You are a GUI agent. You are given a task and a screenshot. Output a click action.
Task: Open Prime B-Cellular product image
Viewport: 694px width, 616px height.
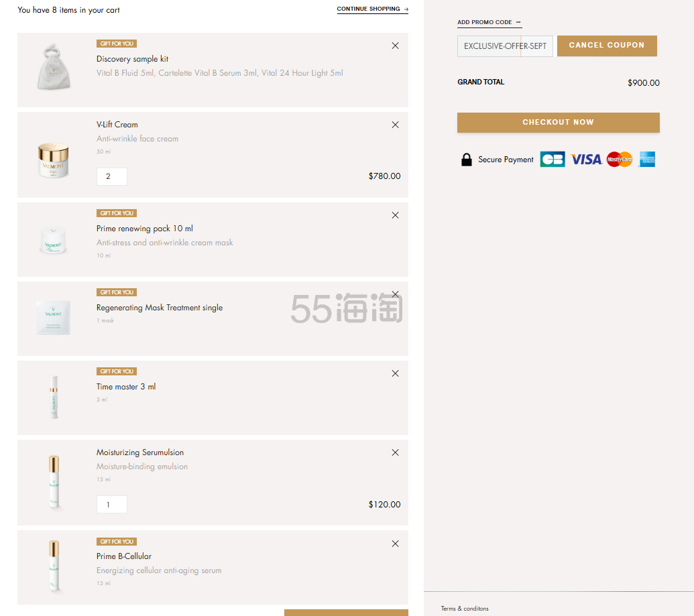point(54,566)
